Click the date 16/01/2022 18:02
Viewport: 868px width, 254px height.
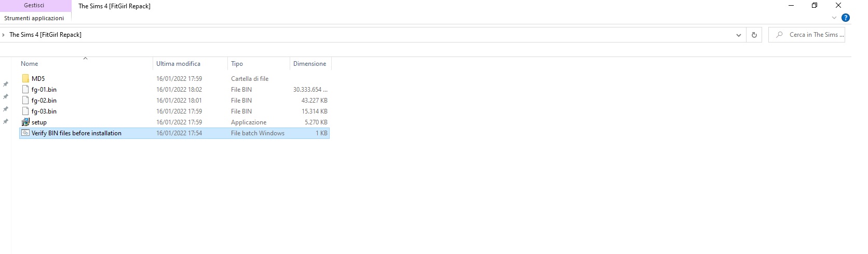179,90
